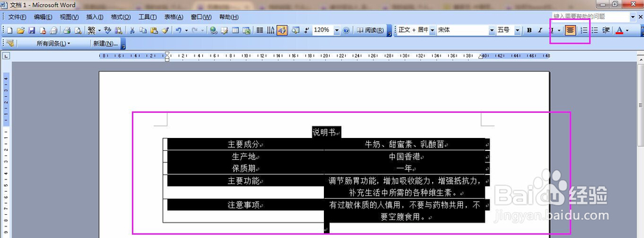Image resolution: width=644 pixels, height=238 pixels.
Task: Cut selection with the scissors icon
Action: [x=132, y=30]
